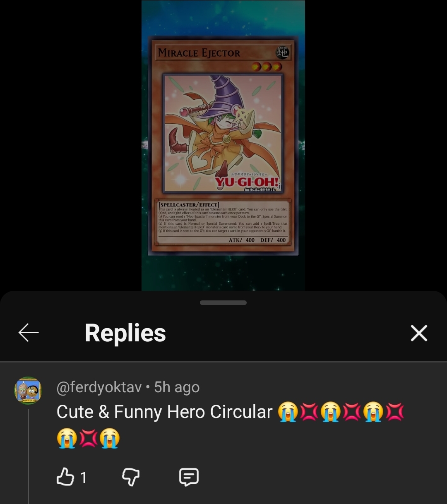Tap the YU-GI-OH! logo watermark
The width and height of the screenshot is (447, 504).
click(247, 182)
